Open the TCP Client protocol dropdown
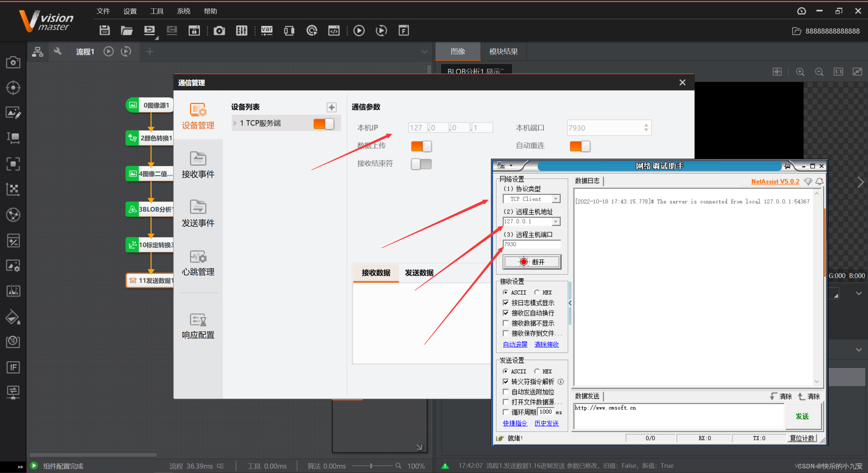 click(555, 198)
